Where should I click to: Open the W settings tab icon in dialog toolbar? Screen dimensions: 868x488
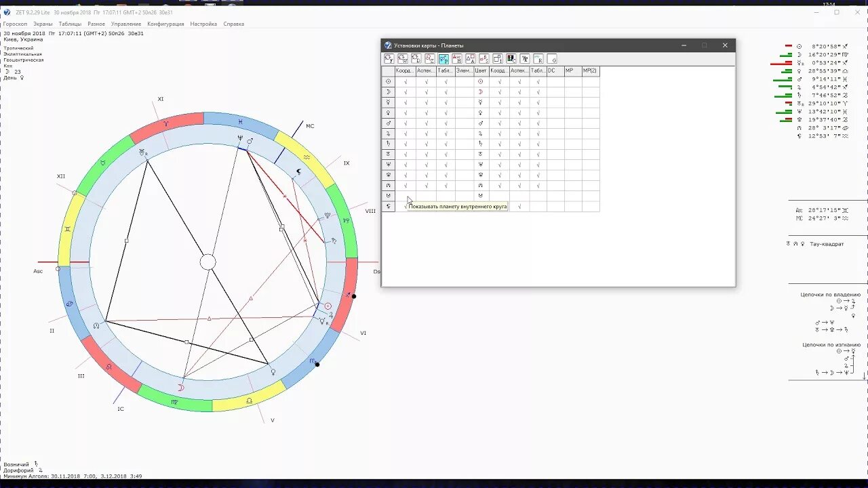403,59
